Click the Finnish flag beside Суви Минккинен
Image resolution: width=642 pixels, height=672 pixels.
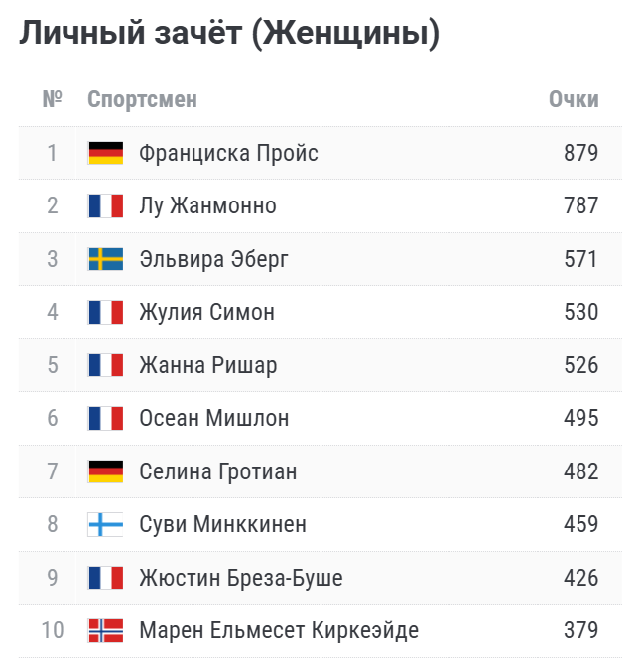(105, 524)
